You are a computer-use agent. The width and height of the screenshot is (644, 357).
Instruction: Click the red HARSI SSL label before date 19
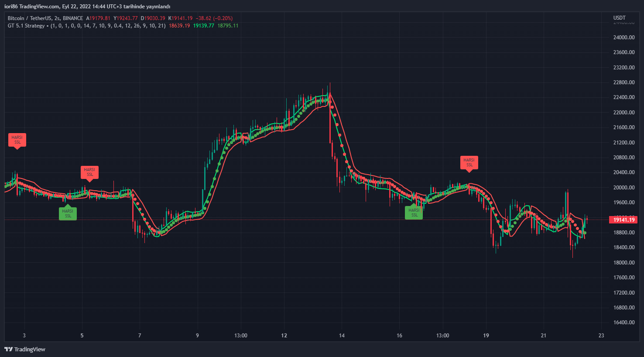tap(469, 163)
